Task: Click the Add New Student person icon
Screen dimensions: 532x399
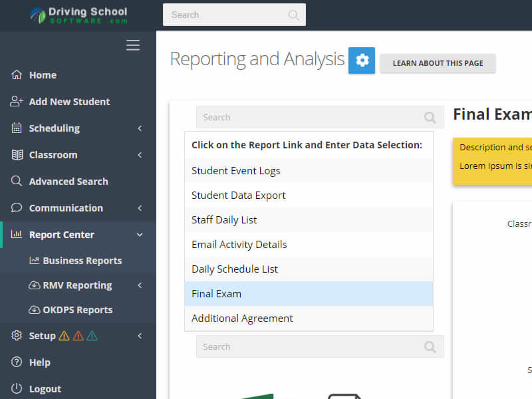Action: [17, 102]
